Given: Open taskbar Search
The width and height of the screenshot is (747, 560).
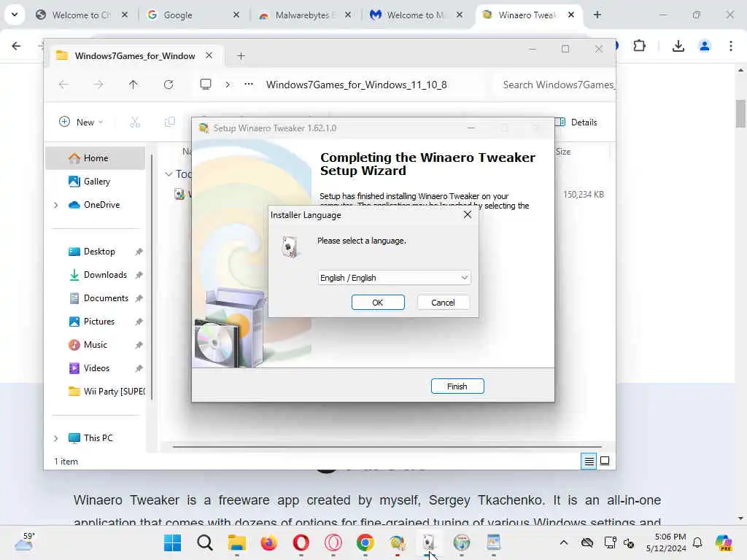Looking at the screenshot, I should click(x=205, y=542).
